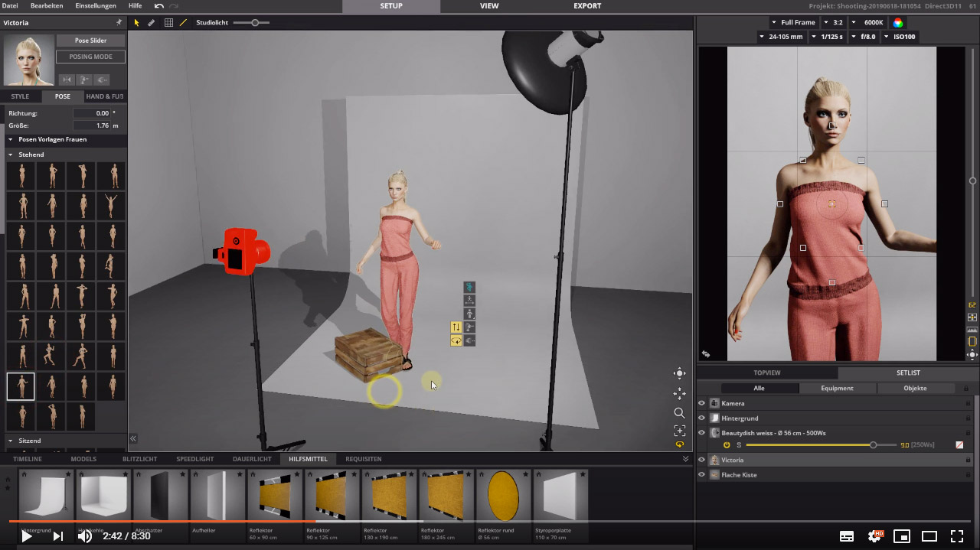Collapse the Stehend pose section
Image resolution: width=980 pixels, height=550 pixels.
(11, 155)
